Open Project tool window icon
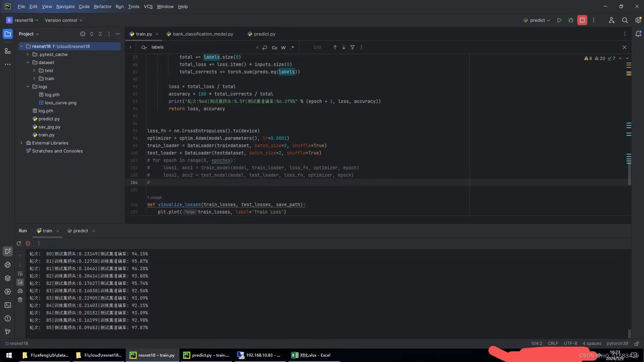This screenshot has height=362, width=644. (x=7, y=34)
